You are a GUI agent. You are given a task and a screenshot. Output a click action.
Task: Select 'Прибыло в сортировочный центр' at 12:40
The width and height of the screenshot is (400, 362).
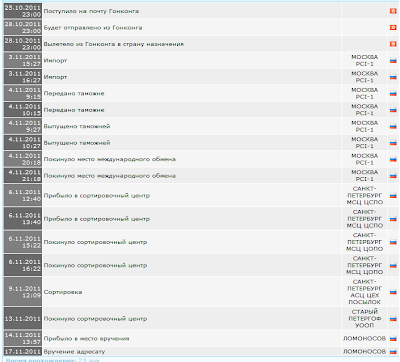97,196
